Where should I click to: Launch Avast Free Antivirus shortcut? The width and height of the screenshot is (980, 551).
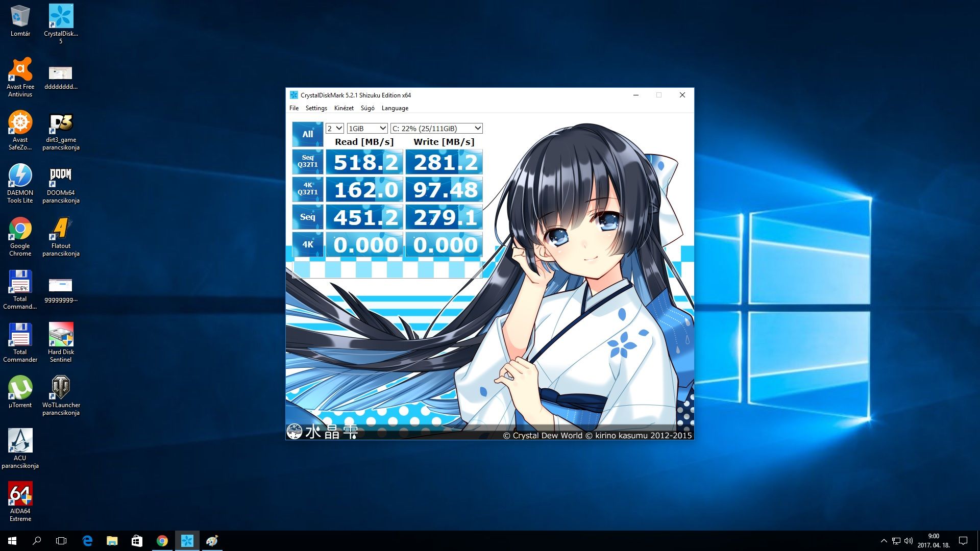click(x=20, y=77)
